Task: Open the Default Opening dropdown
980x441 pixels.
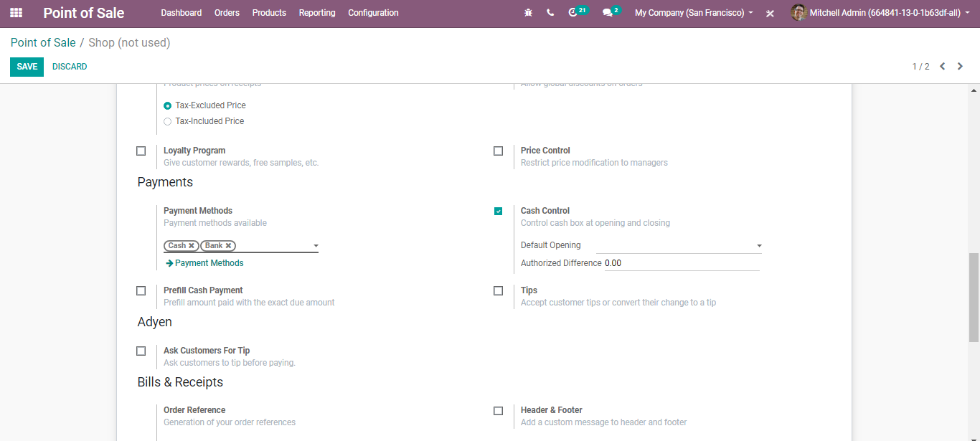Action: tap(759, 246)
